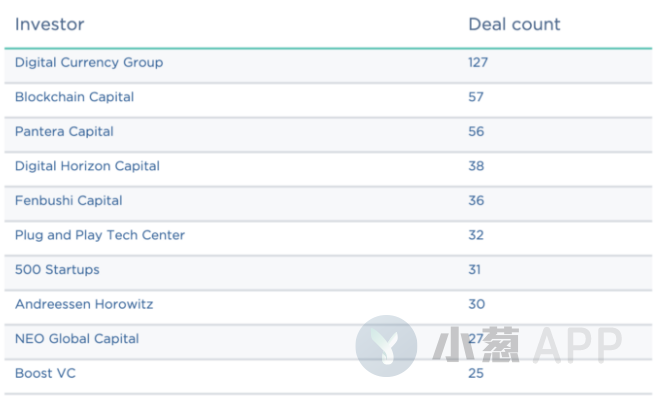Open the Boost VC entry
The width and height of the screenshot is (658, 407).
pos(45,373)
